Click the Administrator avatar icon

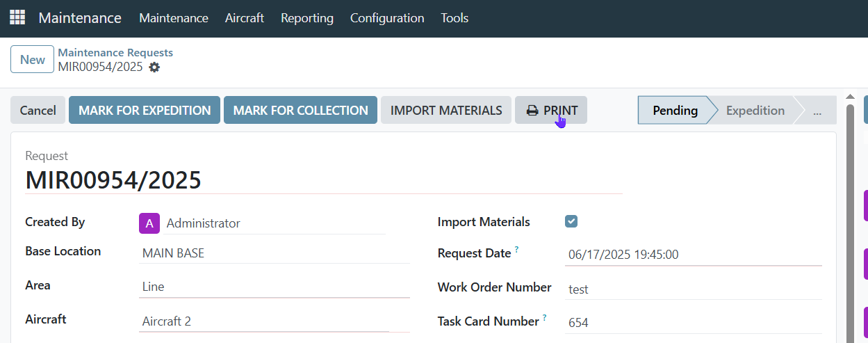coord(149,223)
